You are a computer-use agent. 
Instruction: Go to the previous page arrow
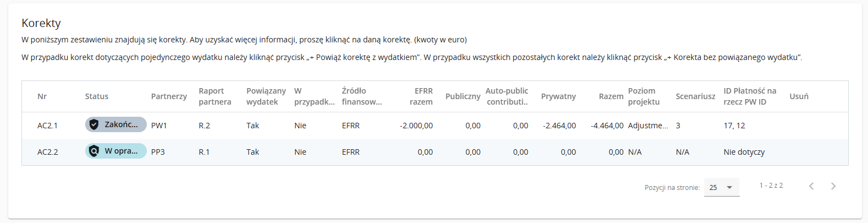pos(811,186)
